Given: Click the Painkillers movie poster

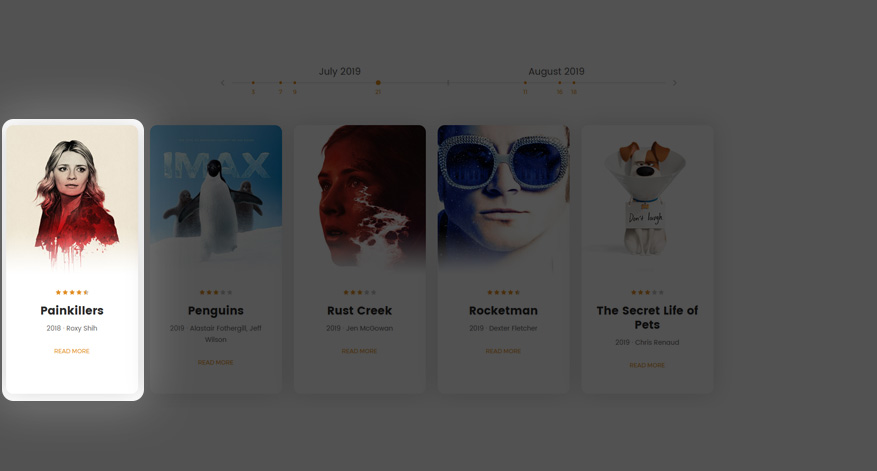Looking at the screenshot, I should [x=72, y=199].
